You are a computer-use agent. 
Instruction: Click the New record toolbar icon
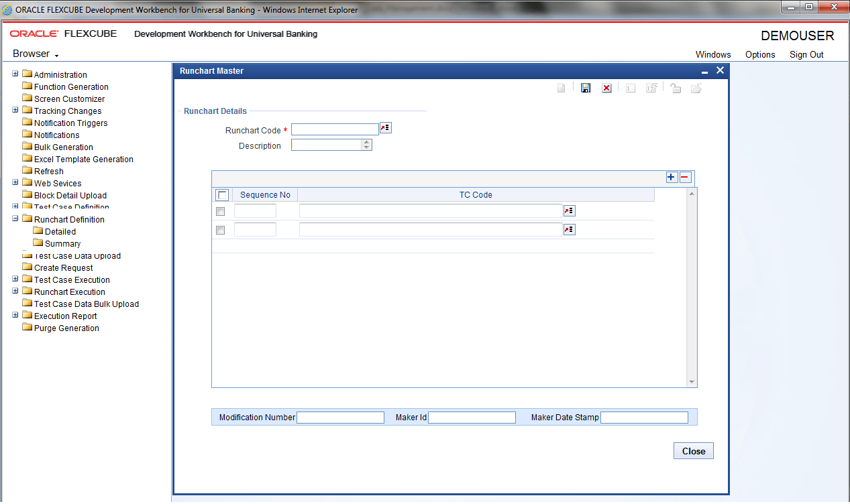click(562, 88)
